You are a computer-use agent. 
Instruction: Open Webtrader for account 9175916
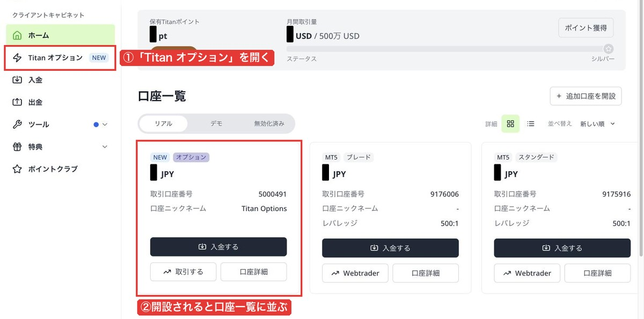click(527, 273)
